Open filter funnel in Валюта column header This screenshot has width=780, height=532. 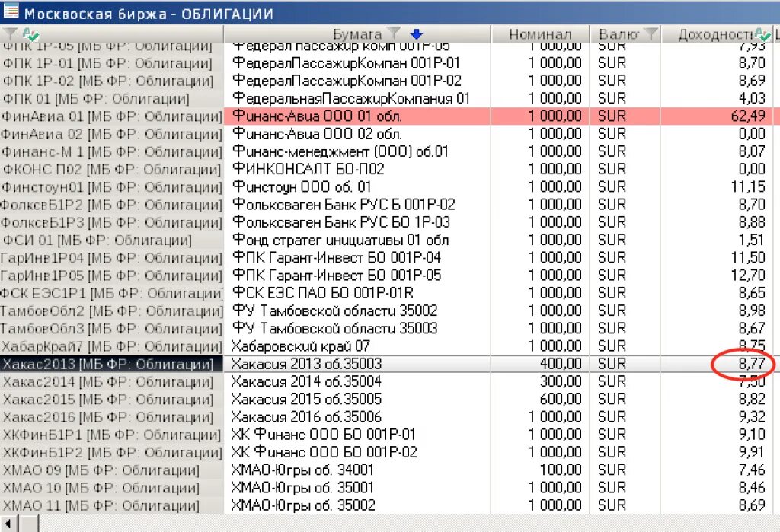coord(651,33)
